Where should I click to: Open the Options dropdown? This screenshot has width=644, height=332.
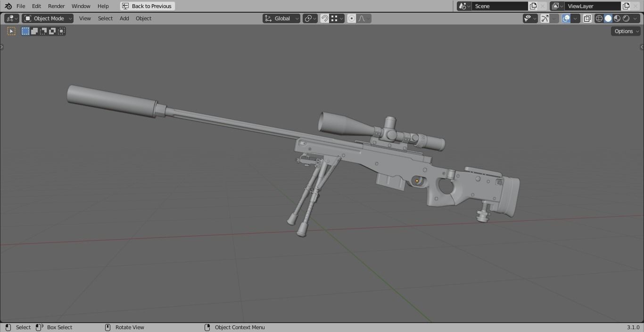(626, 31)
